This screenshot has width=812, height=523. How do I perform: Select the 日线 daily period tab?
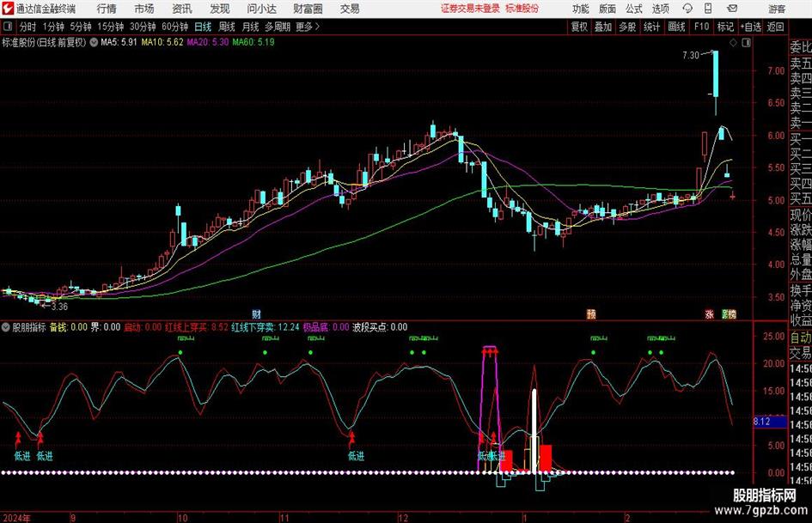[203, 27]
